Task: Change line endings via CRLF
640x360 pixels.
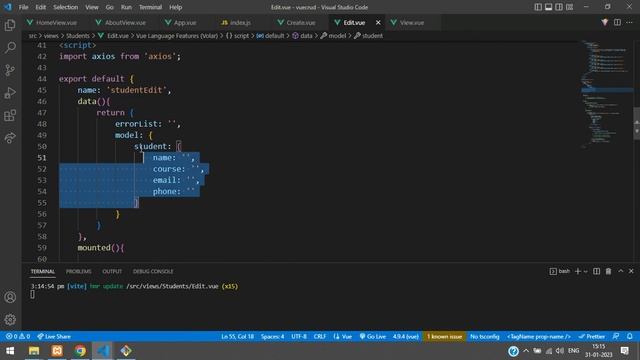Action: point(320,336)
